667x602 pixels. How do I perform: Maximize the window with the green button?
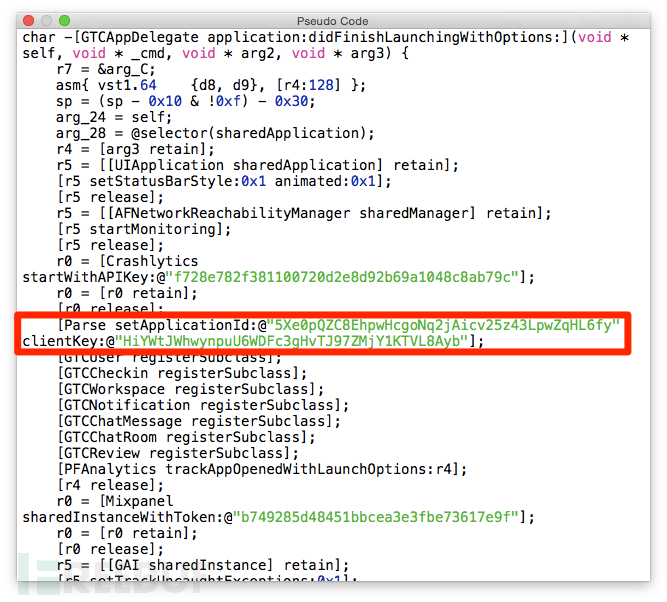click(x=65, y=20)
